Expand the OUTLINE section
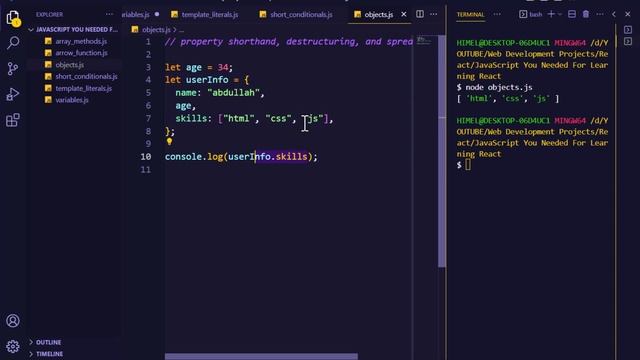This screenshot has width=640, height=360. coord(48,342)
